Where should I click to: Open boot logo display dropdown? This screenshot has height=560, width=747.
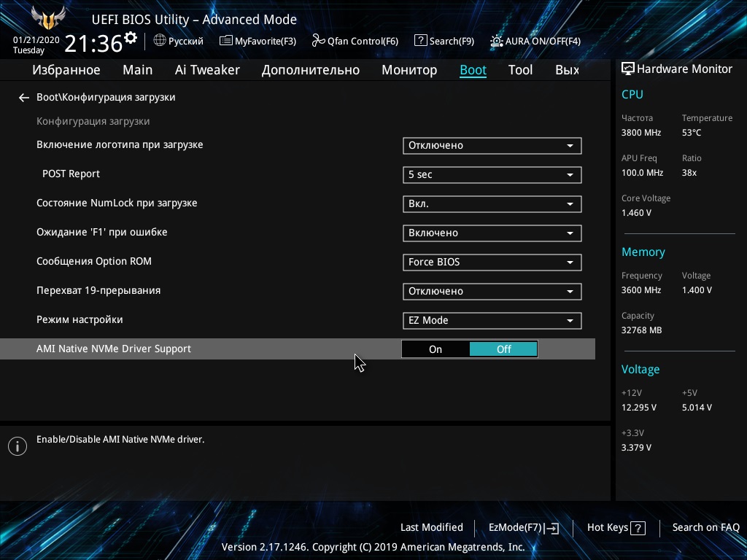coord(492,146)
